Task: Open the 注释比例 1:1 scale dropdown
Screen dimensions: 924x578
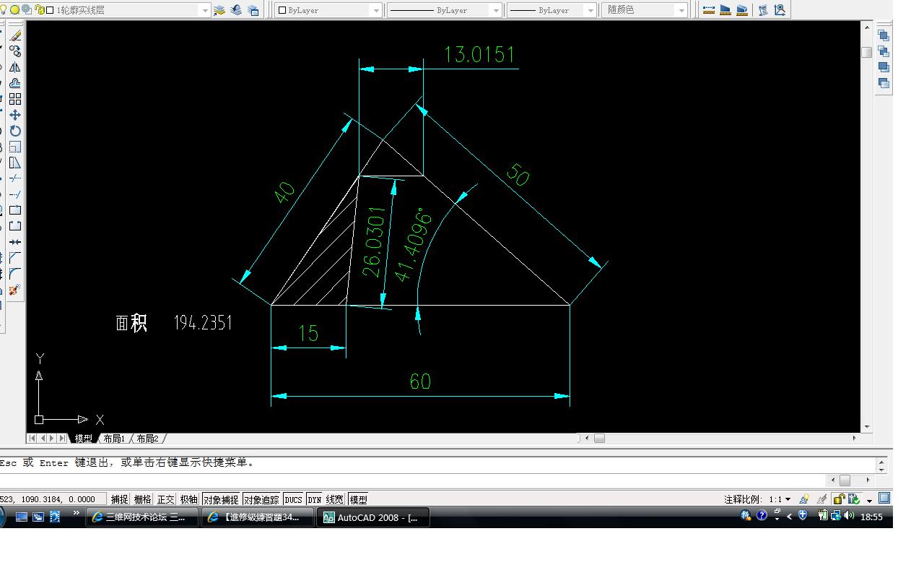Action: (x=780, y=499)
